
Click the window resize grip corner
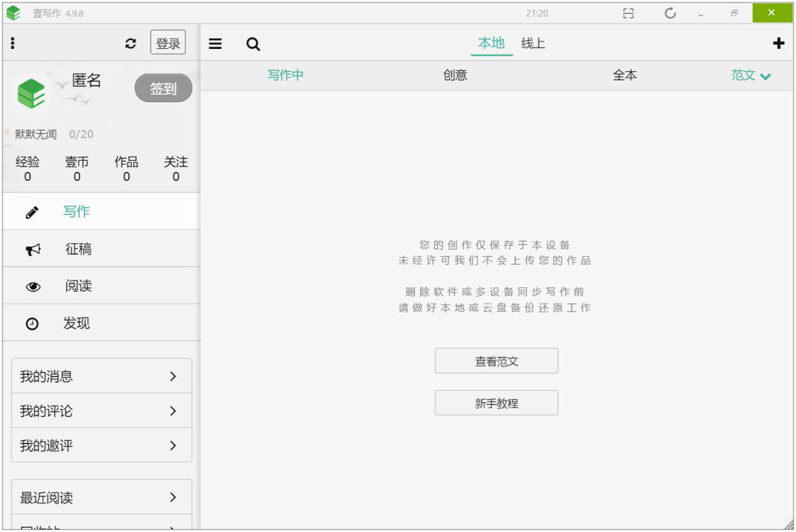pyautogui.click(x=788, y=525)
